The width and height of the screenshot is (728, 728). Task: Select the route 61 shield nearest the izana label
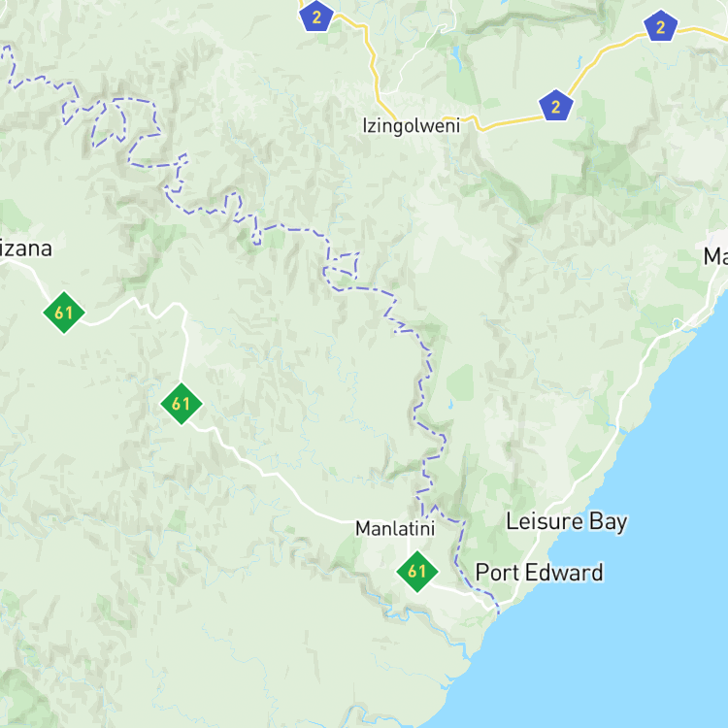(64, 312)
